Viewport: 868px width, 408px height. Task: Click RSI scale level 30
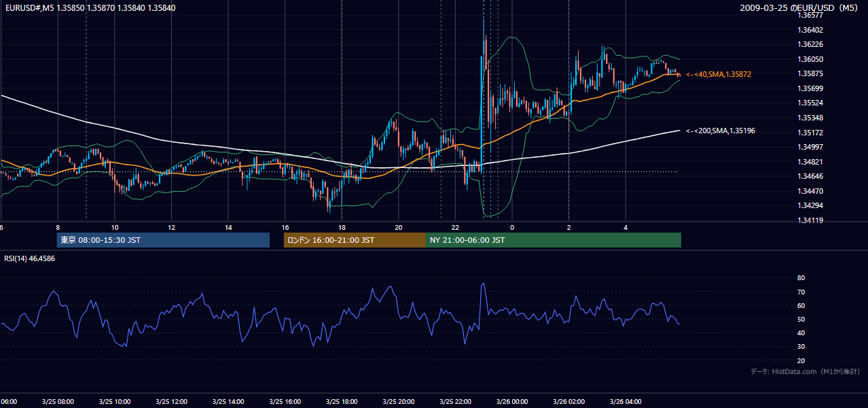pos(801,347)
